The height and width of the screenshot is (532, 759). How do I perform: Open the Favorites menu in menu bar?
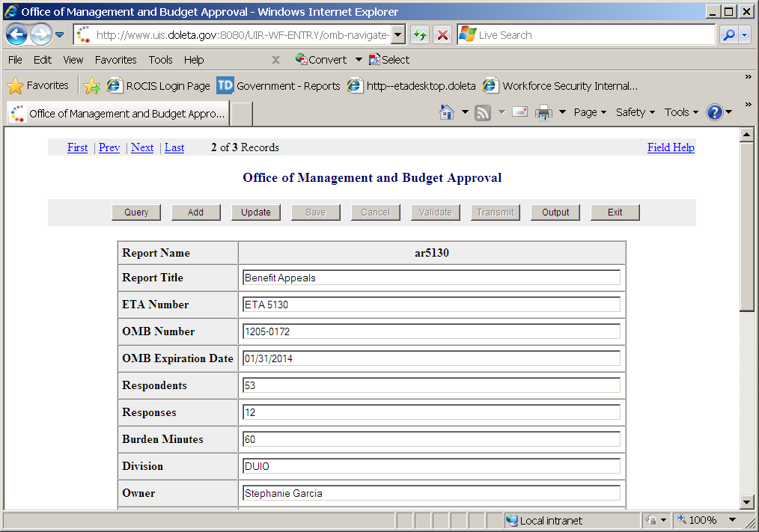tap(115, 60)
